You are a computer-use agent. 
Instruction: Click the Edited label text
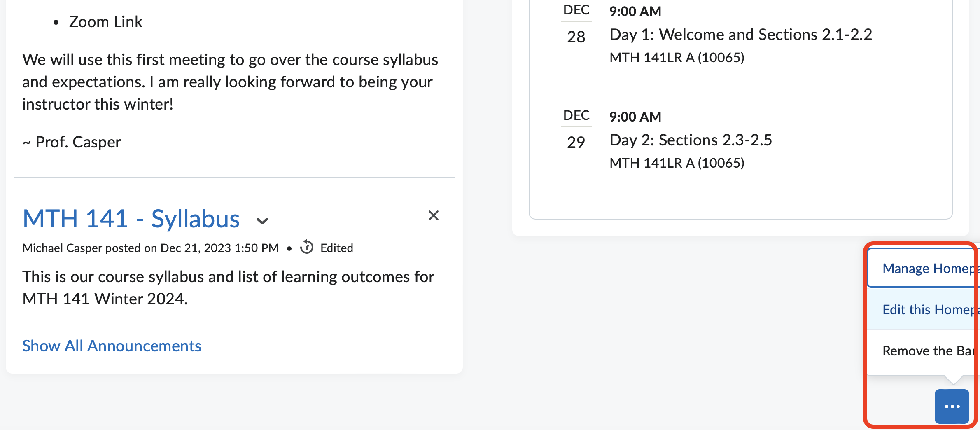[336, 248]
